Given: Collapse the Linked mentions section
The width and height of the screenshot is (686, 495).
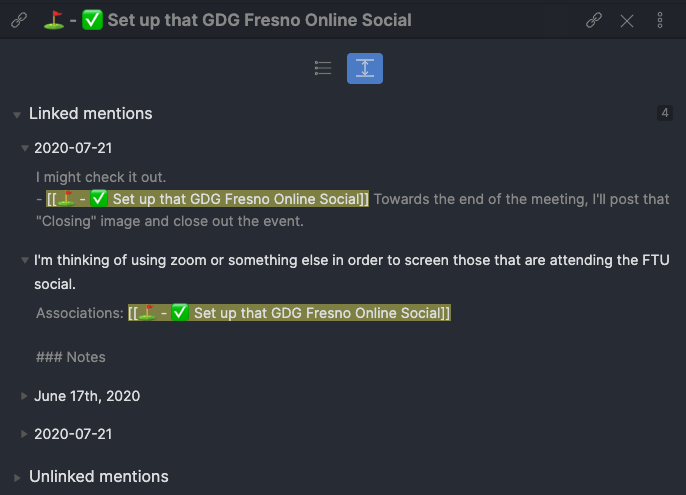Looking at the screenshot, I should click(x=17, y=115).
